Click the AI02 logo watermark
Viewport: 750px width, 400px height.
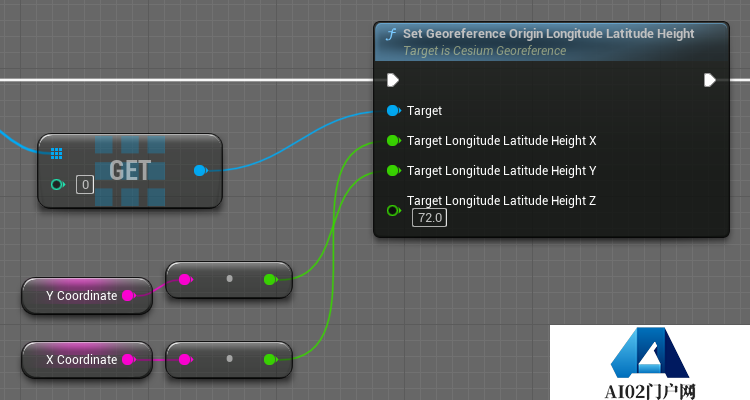pyautogui.click(x=650, y=363)
